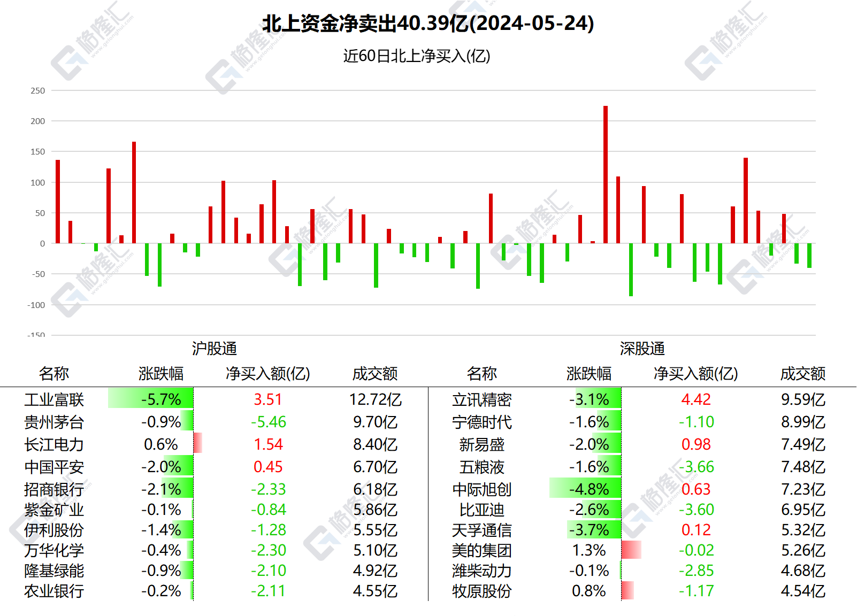
Task: Click net buy value -0.84
Action: pyautogui.click(x=268, y=510)
